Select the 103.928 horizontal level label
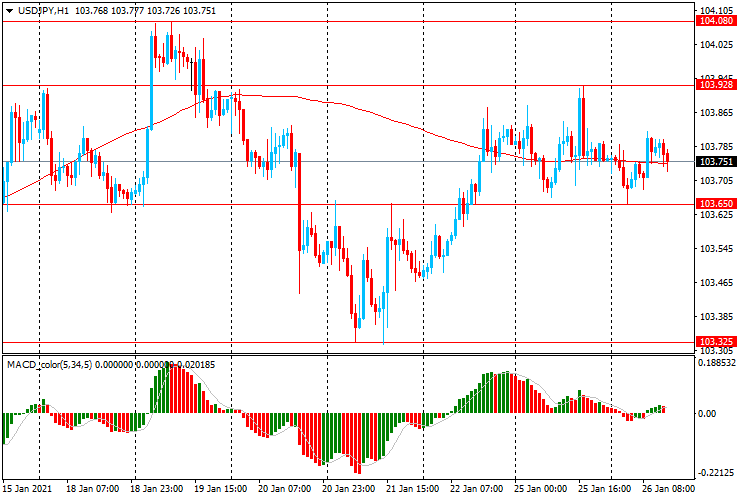Screen dimensions: 740x500 [716, 85]
